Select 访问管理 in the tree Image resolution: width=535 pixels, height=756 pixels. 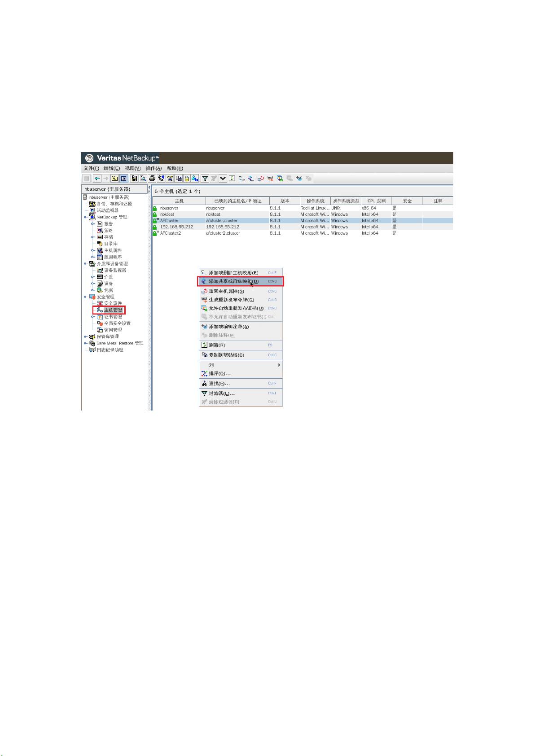point(113,330)
